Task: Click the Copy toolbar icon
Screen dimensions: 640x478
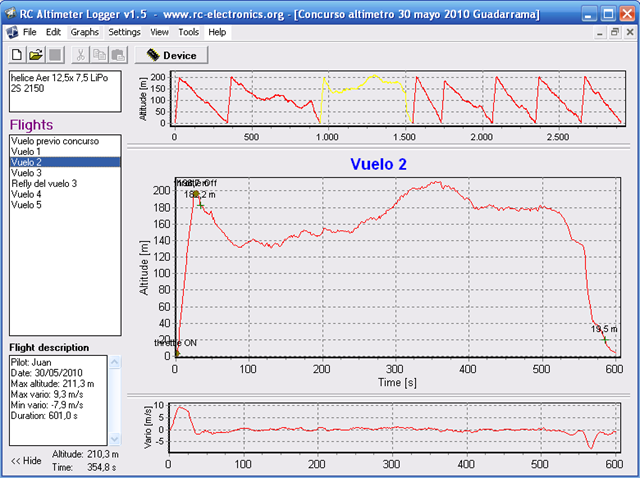Action: pos(99,54)
